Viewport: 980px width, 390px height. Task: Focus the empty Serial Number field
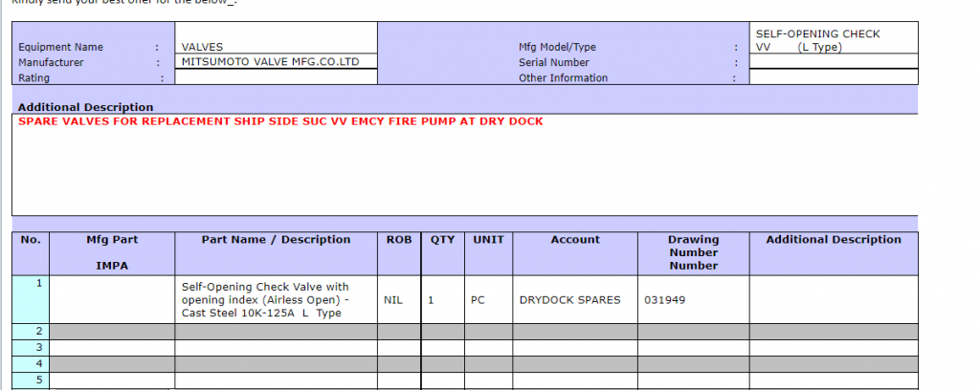click(x=833, y=62)
